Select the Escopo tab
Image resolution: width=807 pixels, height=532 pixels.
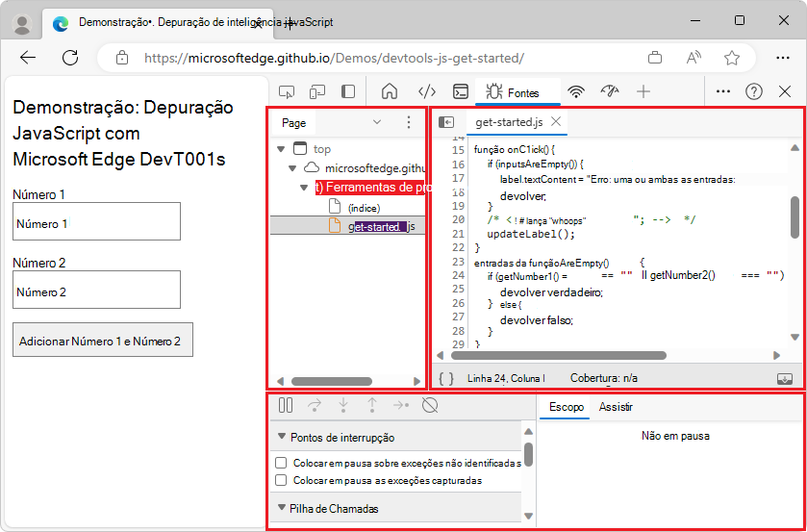tap(567, 407)
